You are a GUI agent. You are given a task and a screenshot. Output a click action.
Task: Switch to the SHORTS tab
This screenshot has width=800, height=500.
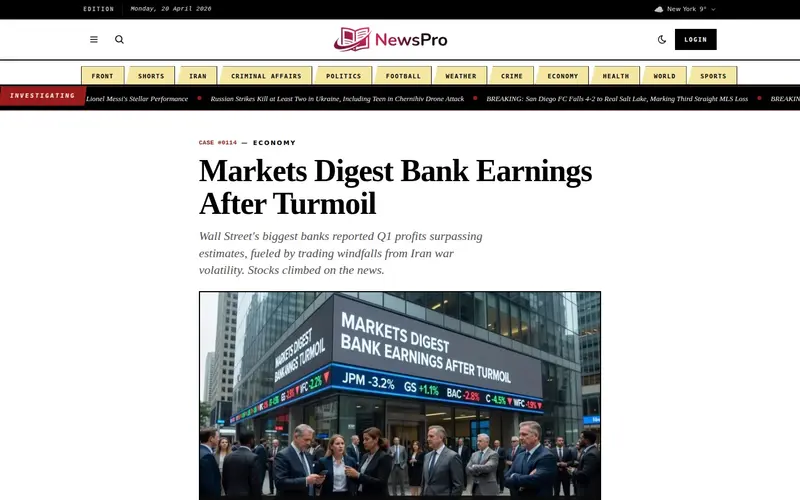coord(151,76)
